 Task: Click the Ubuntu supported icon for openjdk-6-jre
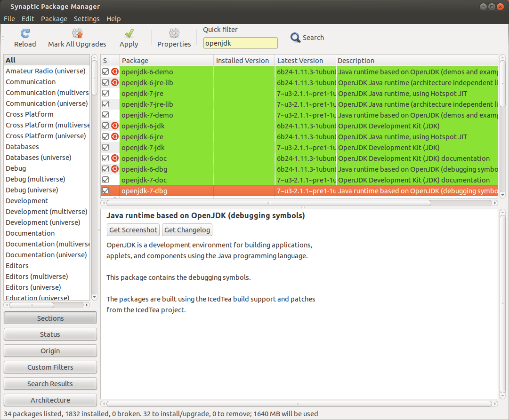coord(115,136)
